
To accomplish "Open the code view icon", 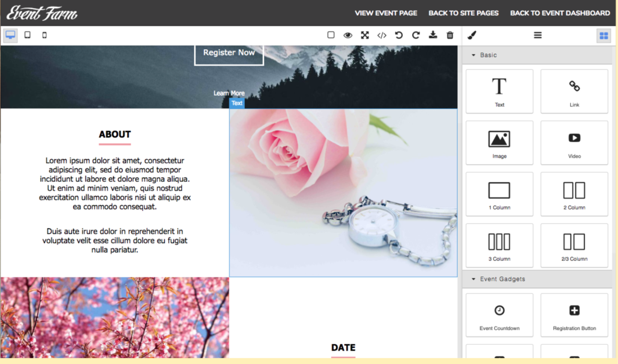I will tap(382, 35).
